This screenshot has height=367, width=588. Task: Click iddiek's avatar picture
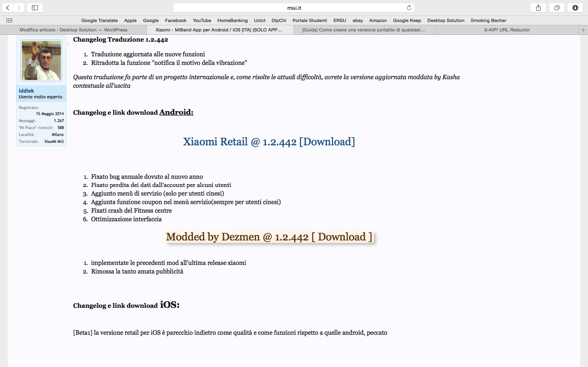click(x=41, y=60)
